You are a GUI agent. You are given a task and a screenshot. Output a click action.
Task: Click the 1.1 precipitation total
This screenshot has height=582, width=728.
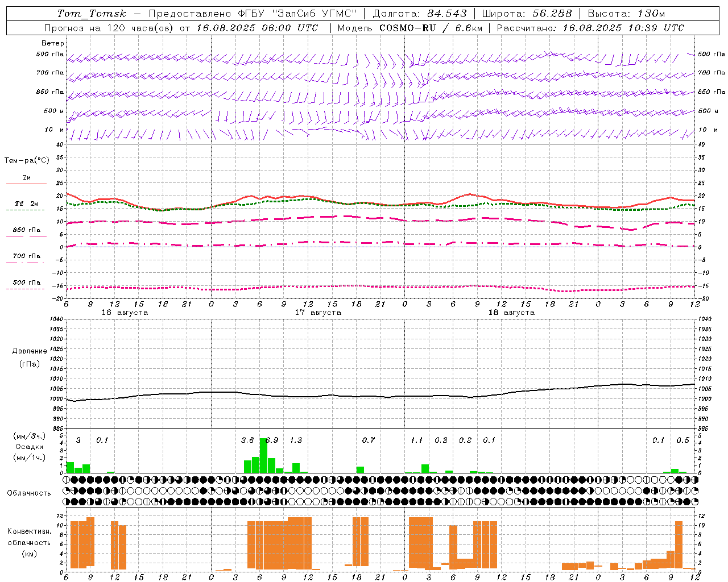click(x=417, y=440)
